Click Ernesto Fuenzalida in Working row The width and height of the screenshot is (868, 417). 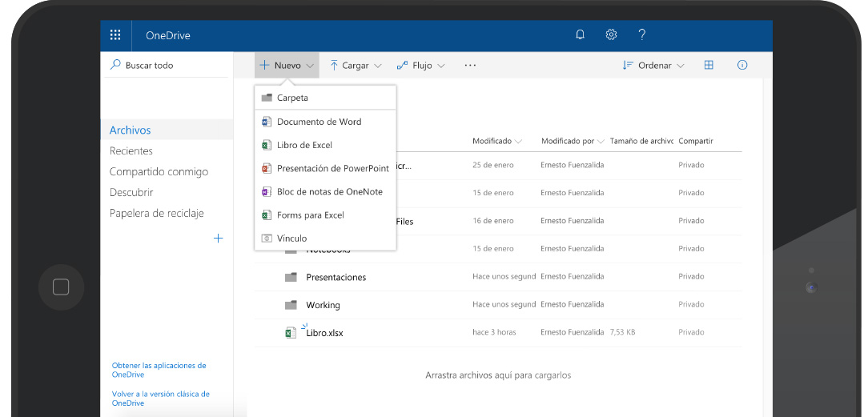pos(573,304)
